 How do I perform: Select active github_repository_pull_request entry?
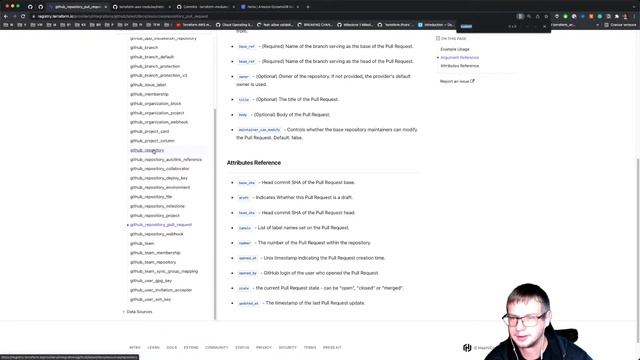(161, 225)
